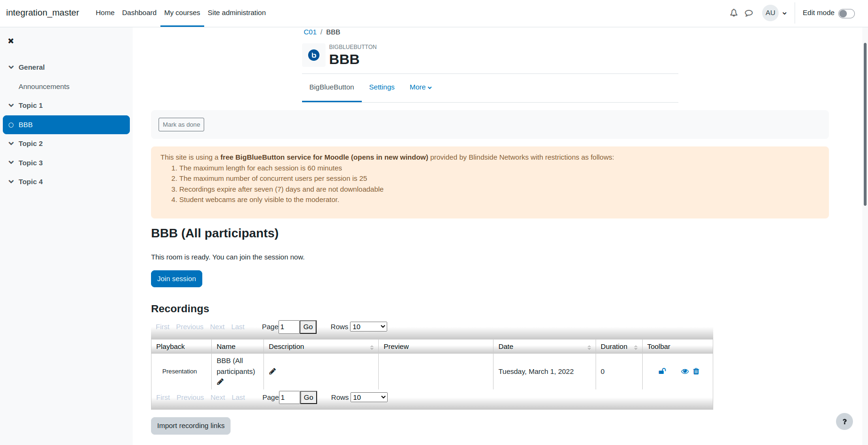This screenshot has height=445, width=868.
Task: Open My courses in the top navigation
Action: tap(182, 13)
